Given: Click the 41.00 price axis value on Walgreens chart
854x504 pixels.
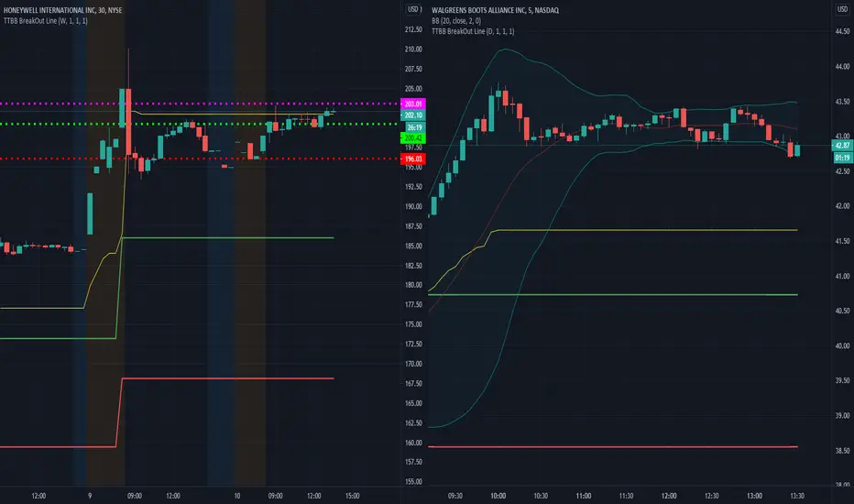Looking at the screenshot, I should point(842,276).
